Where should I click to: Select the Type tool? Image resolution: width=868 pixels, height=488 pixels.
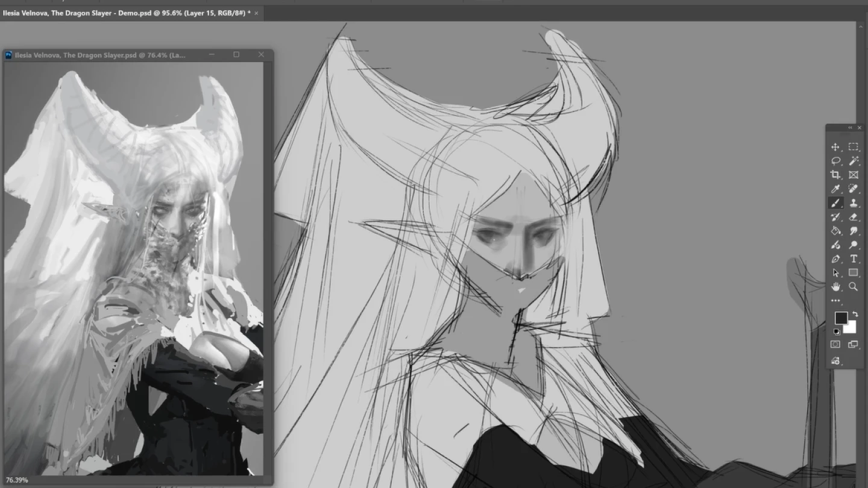[x=853, y=258]
